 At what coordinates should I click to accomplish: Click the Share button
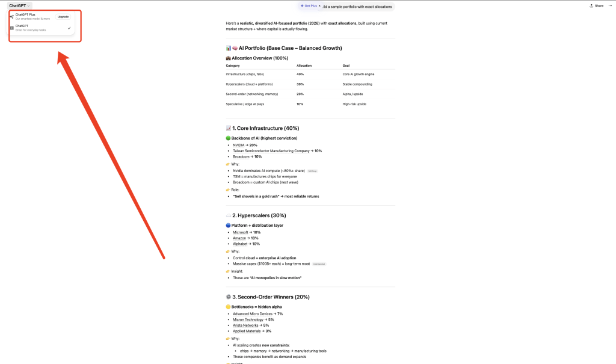596,6
